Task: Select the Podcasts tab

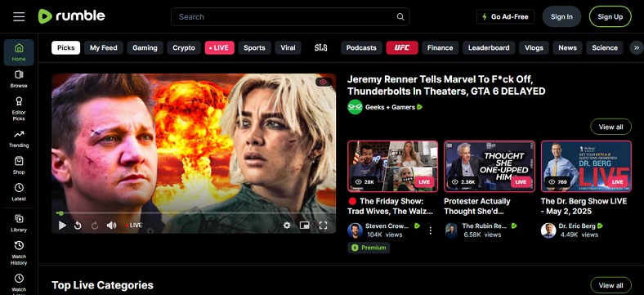Action: 361,47
